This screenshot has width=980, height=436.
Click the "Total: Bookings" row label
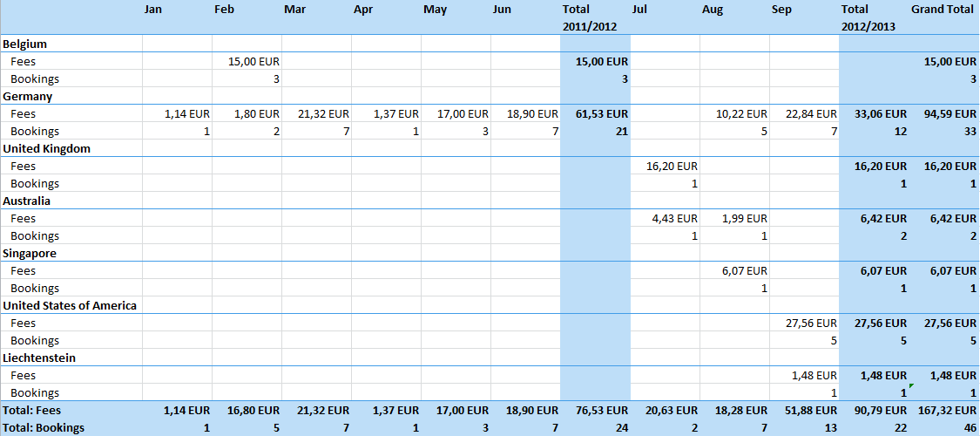click(44, 427)
